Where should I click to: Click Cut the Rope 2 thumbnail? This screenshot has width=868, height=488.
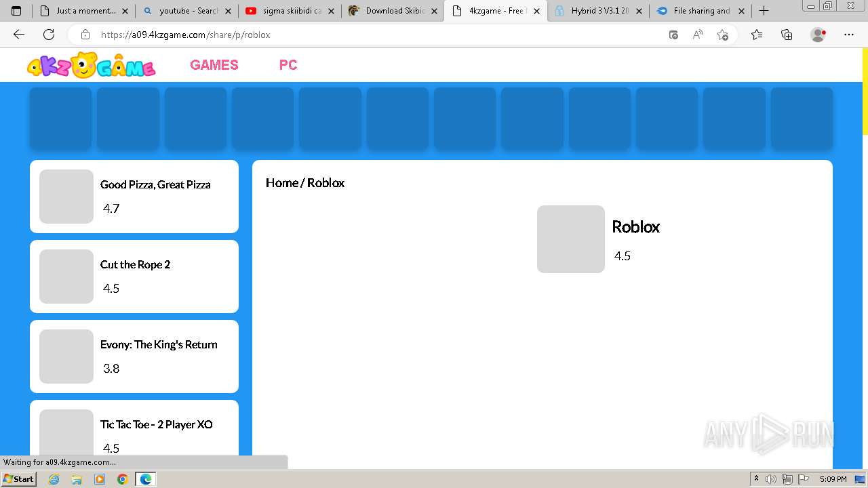point(66,277)
